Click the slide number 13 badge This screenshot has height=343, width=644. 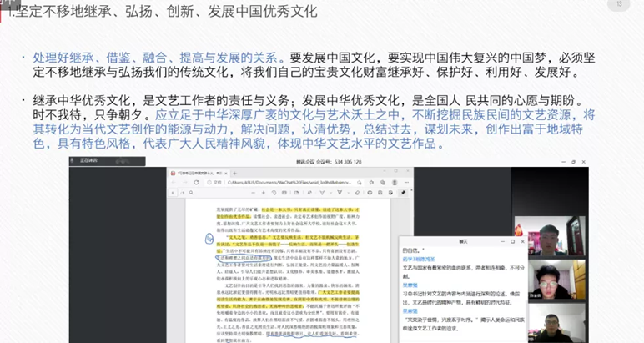point(619,5)
